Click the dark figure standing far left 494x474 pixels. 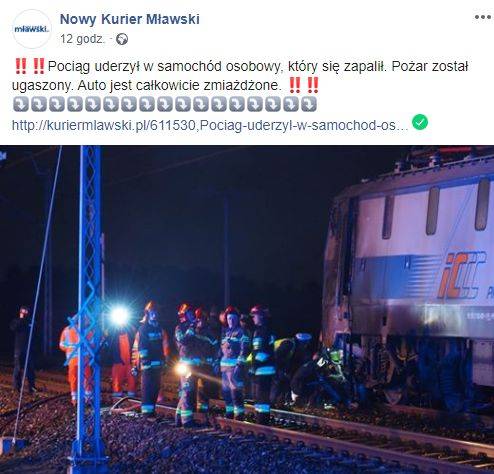(23, 349)
